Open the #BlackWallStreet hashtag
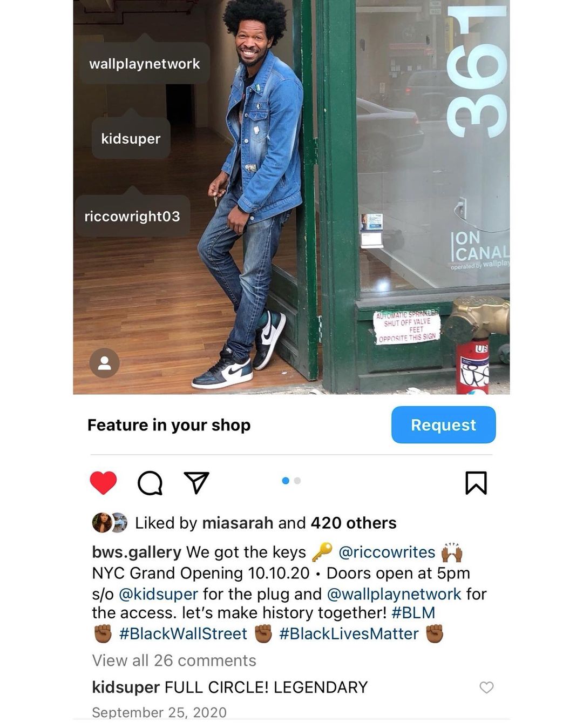Screen dimensions: 583x728 183,633
